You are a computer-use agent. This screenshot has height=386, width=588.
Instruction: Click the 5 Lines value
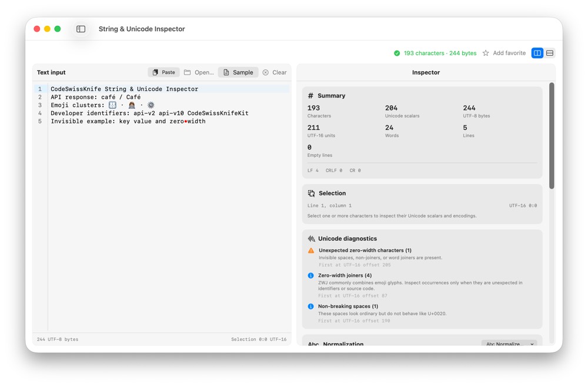[465, 128]
